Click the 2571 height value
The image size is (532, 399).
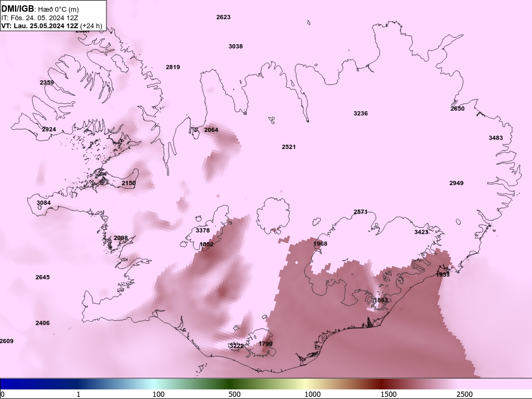tap(361, 212)
